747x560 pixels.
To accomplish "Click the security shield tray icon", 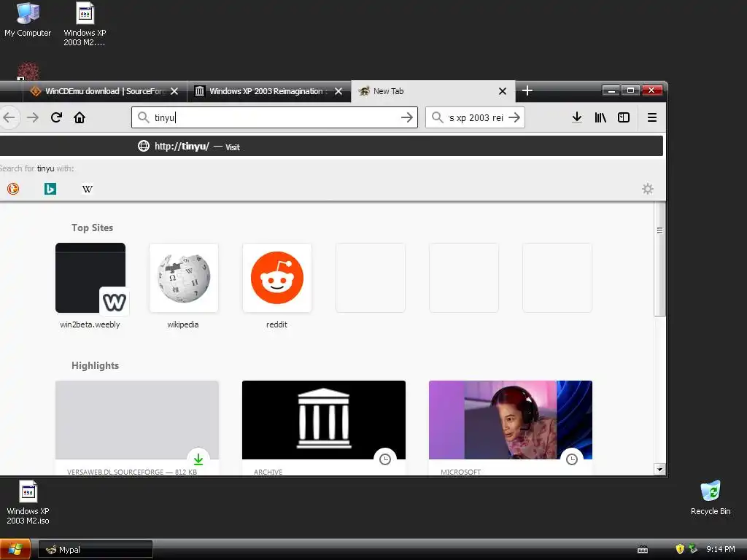I will pyautogui.click(x=680, y=549).
